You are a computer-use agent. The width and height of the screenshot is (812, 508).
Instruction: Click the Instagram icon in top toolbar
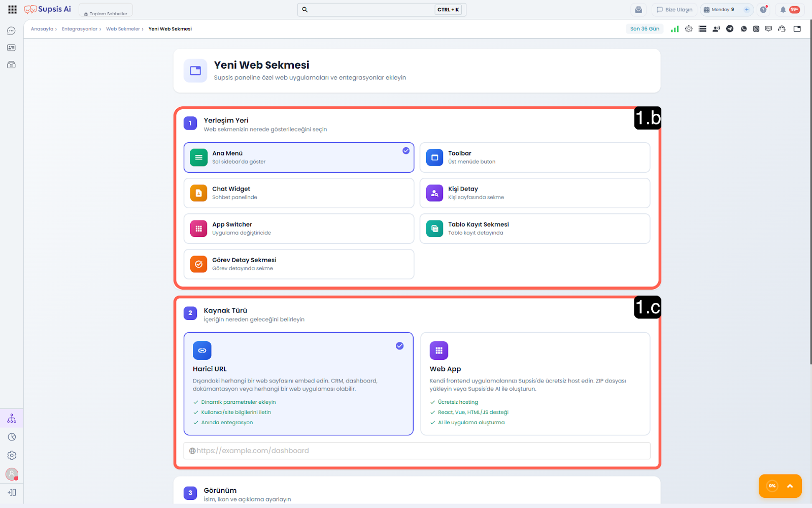pyautogui.click(x=756, y=29)
